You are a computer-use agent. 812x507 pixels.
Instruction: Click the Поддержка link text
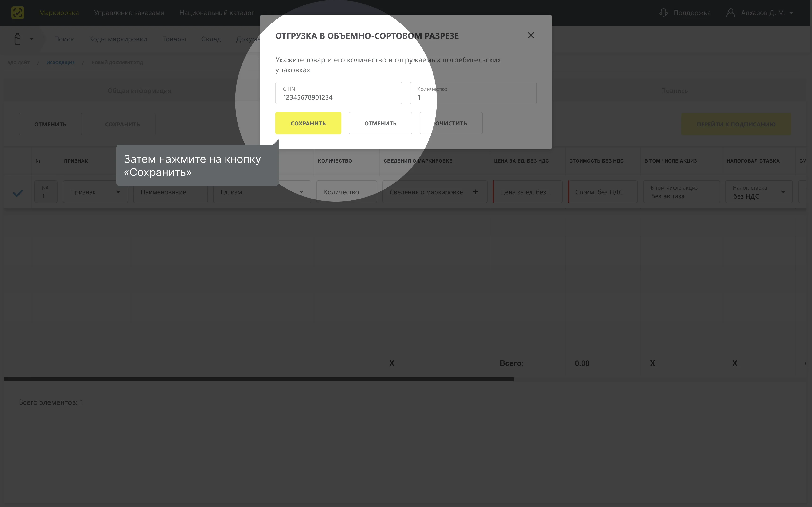pyautogui.click(x=692, y=13)
